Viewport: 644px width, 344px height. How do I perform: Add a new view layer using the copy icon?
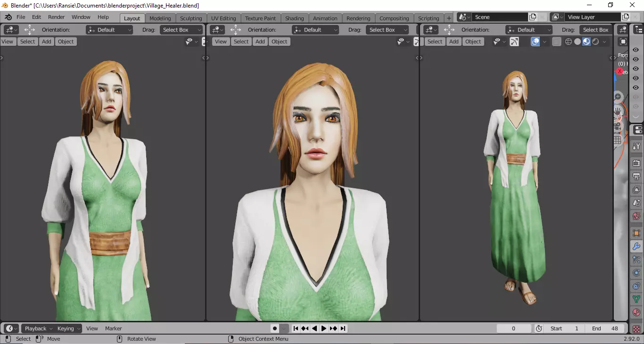[626, 17]
